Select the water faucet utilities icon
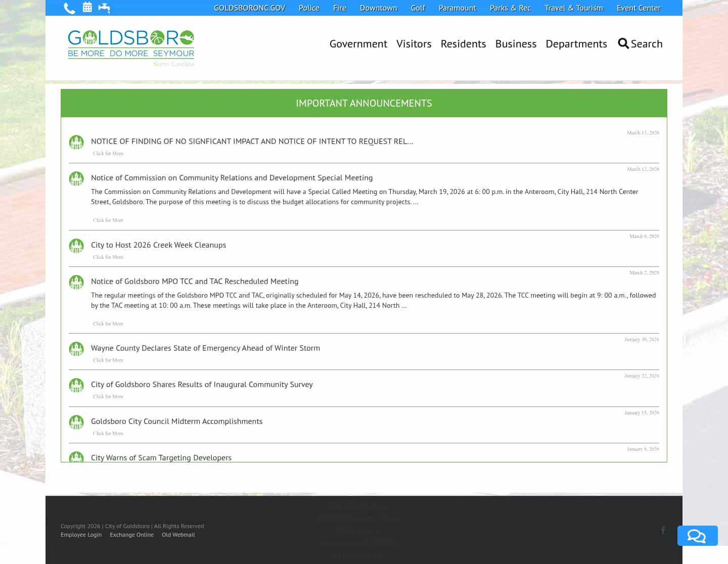 (105, 8)
